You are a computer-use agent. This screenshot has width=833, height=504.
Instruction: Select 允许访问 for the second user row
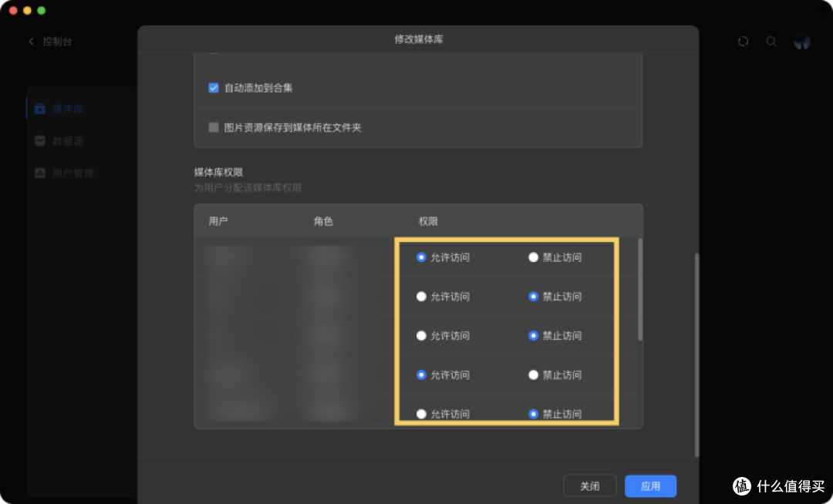(x=421, y=297)
